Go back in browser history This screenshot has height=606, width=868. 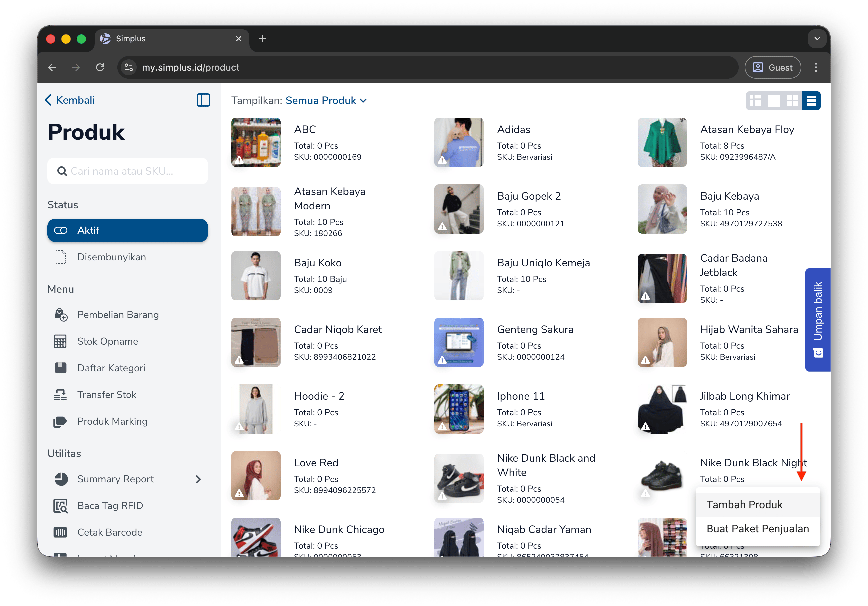pos(52,67)
